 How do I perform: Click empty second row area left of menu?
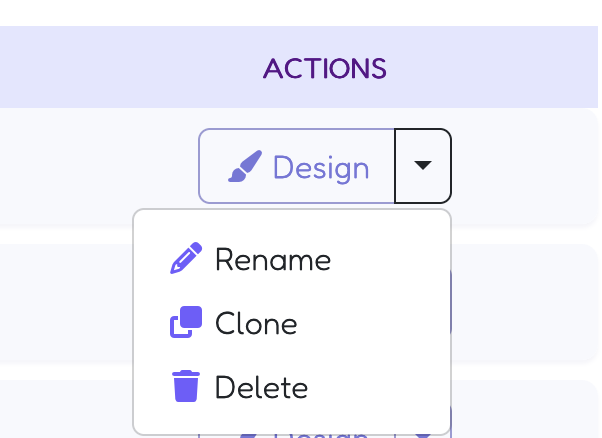pyautogui.click(x=66, y=303)
